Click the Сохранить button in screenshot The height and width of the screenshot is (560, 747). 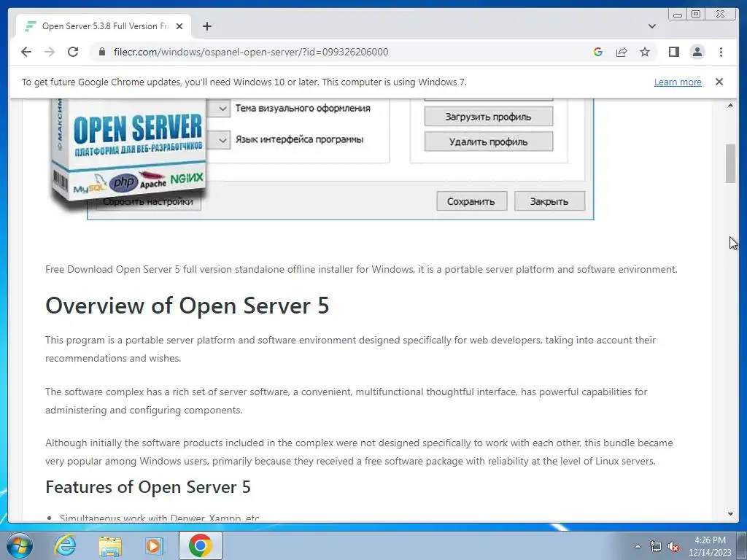471,201
